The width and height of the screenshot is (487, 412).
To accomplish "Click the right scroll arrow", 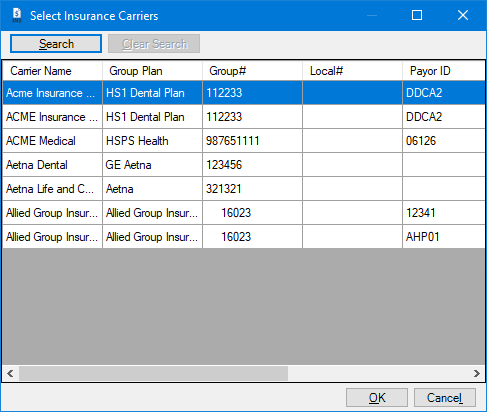I will tap(477, 373).
